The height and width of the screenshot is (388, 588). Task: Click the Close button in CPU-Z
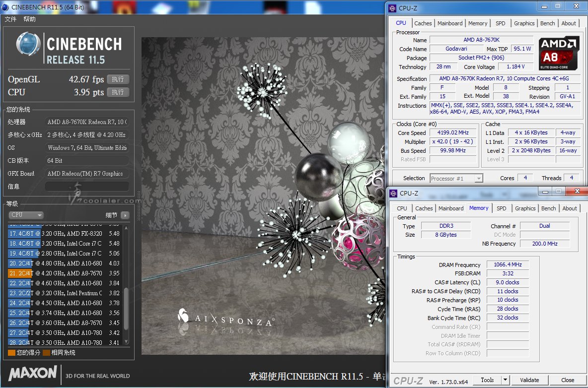568,380
